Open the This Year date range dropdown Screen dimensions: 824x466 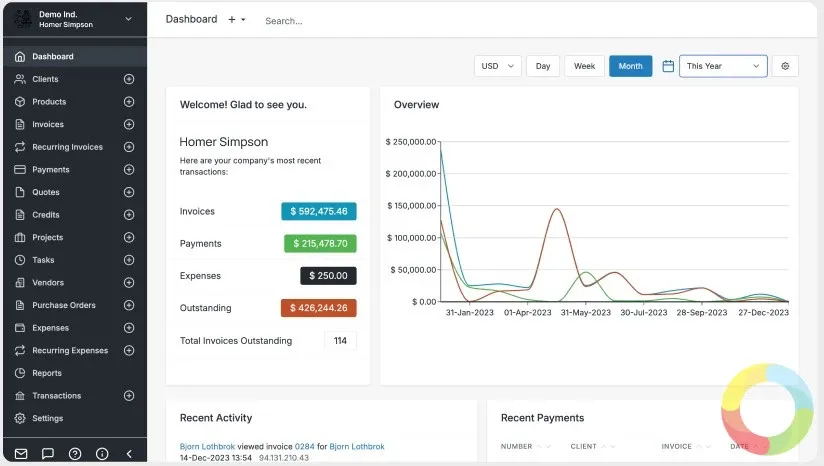click(x=723, y=66)
